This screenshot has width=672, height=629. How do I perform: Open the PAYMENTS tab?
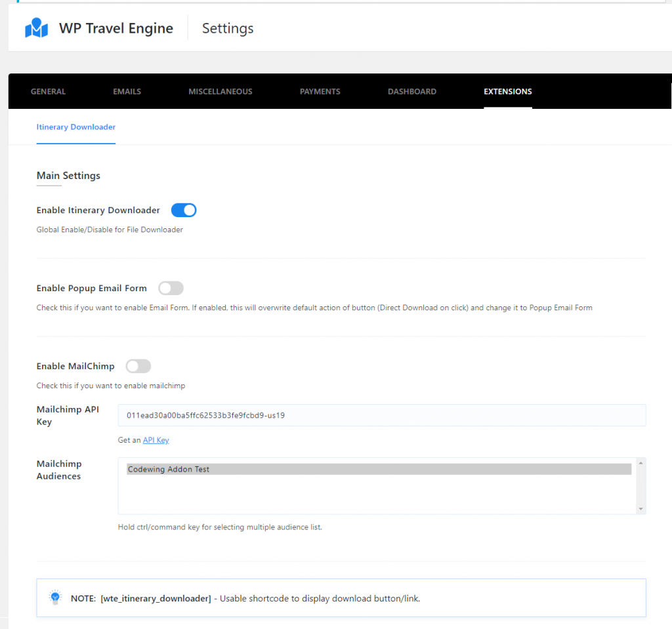[320, 91]
